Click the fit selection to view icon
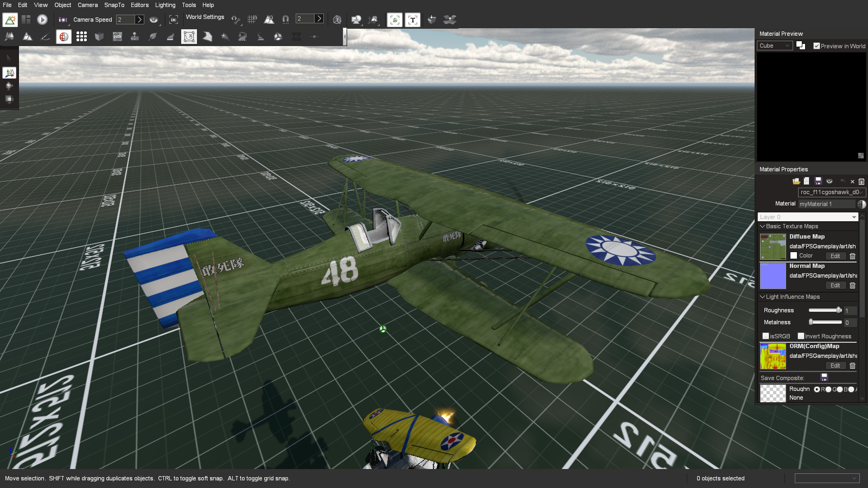 (174, 20)
